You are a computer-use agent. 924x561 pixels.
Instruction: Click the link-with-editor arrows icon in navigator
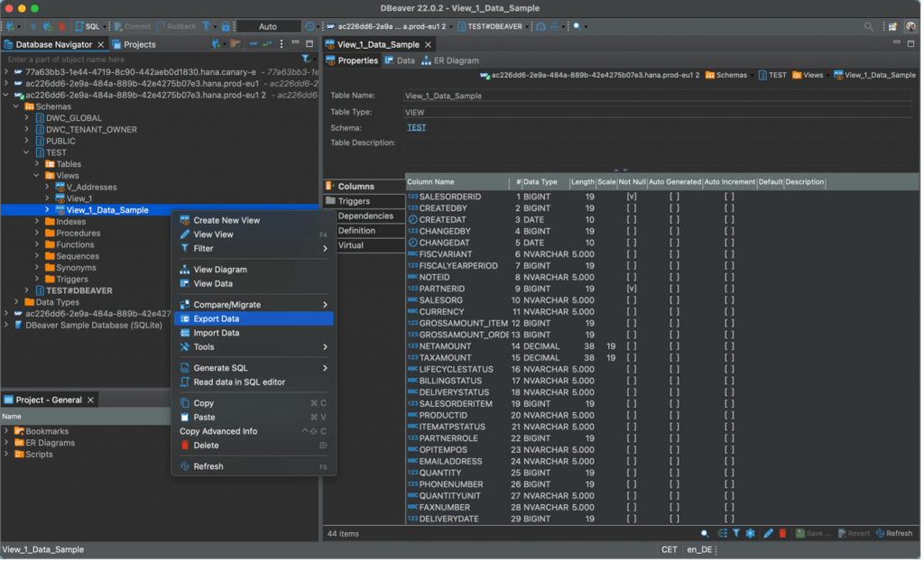pos(267,44)
